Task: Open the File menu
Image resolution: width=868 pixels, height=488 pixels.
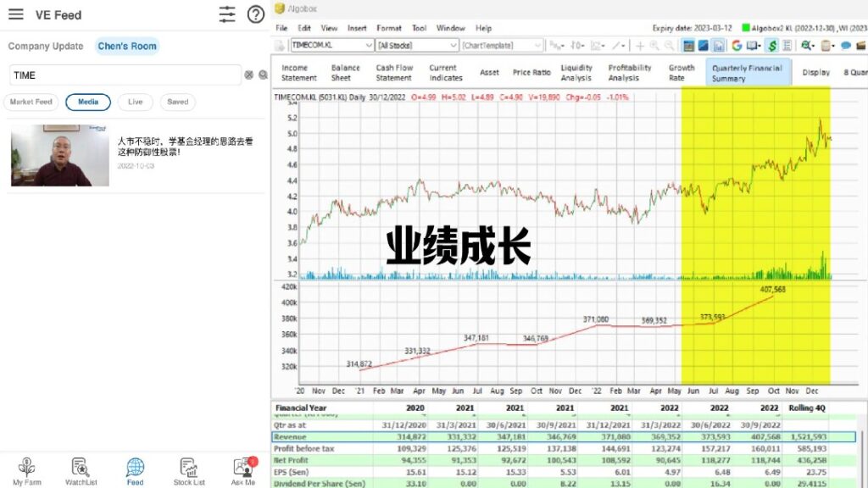Action: pos(281,28)
